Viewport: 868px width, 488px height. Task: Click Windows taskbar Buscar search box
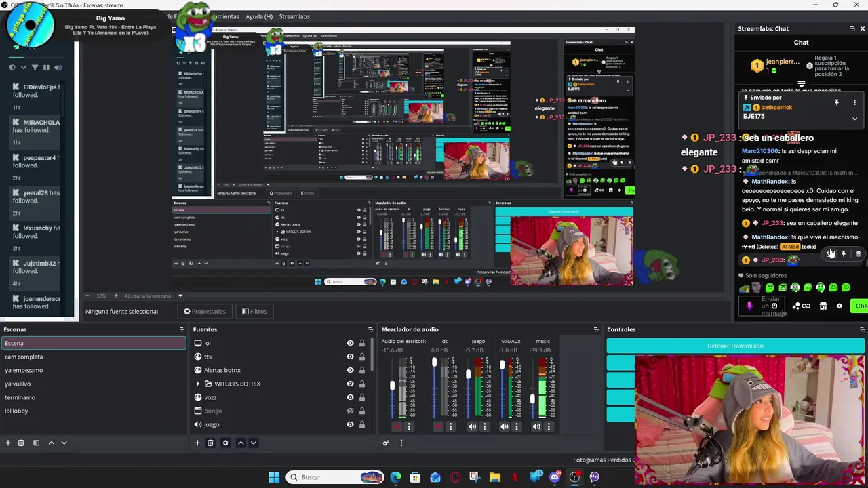pos(335,477)
